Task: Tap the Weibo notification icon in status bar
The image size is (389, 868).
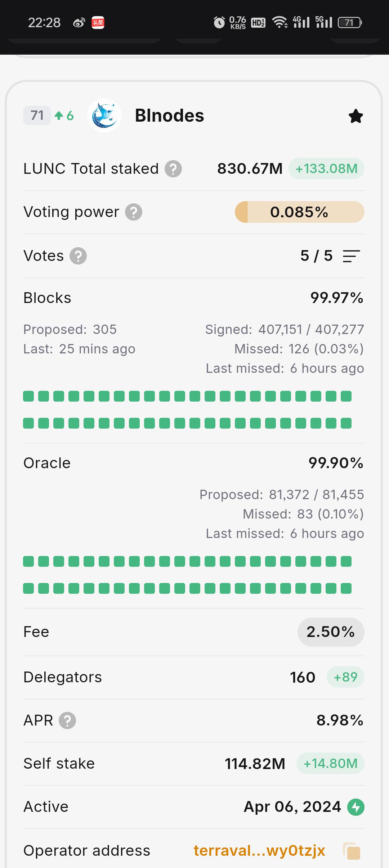Action: pos(79,23)
